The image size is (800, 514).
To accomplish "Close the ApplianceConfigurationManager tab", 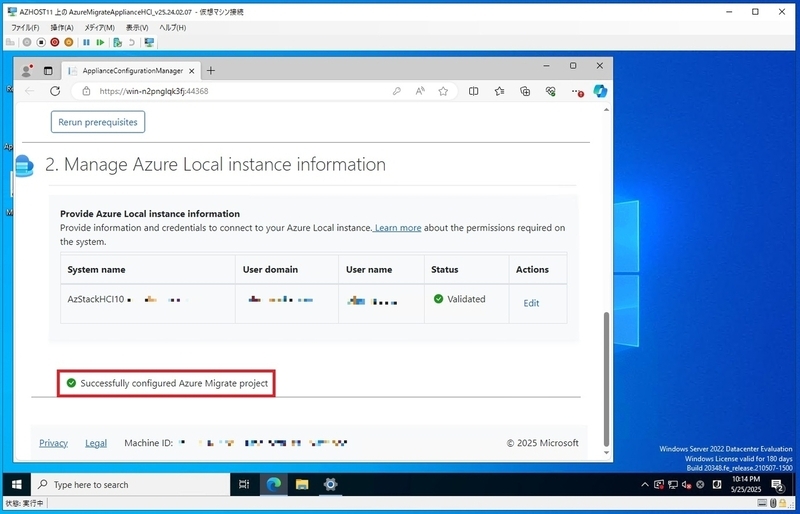I will (191, 71).
